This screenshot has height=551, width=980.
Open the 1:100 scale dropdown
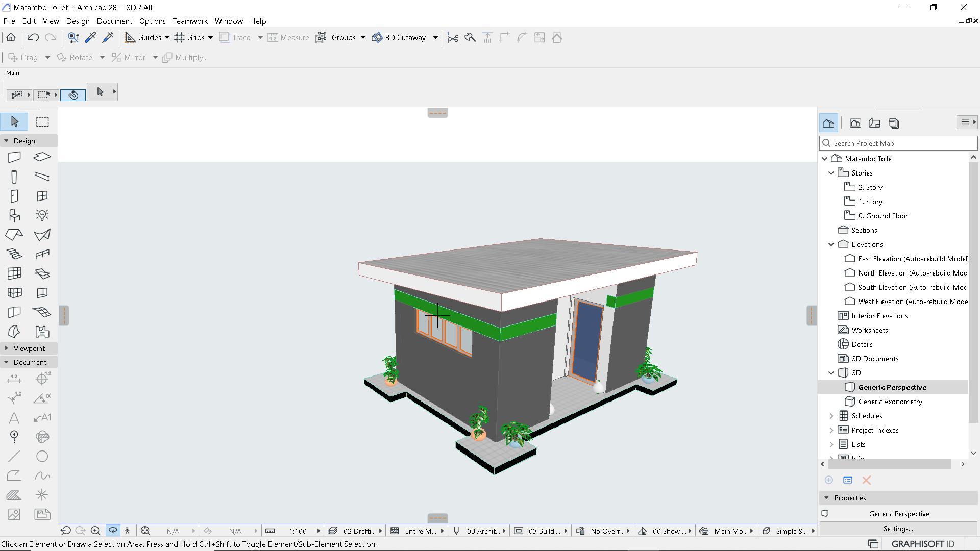298,531
